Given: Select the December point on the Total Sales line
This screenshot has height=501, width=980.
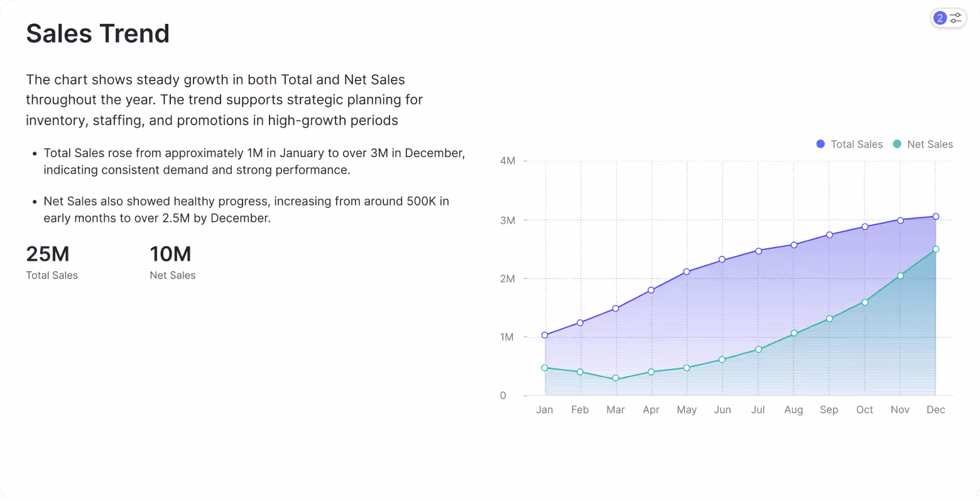Looking at the screenshot, I should [x=935, y=216].
